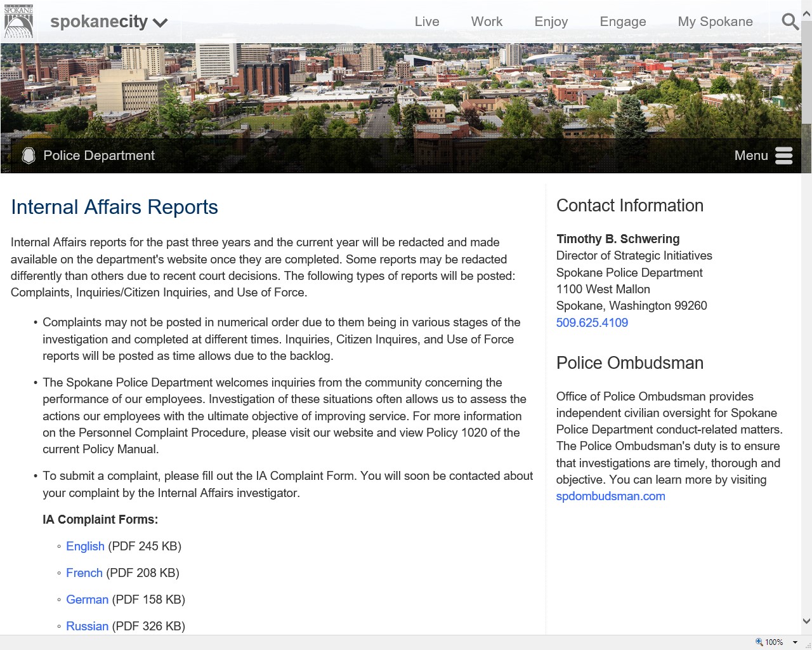Open the Live navigation menu
This screenshot has height=650, width=812.
[x=426, y=22]
